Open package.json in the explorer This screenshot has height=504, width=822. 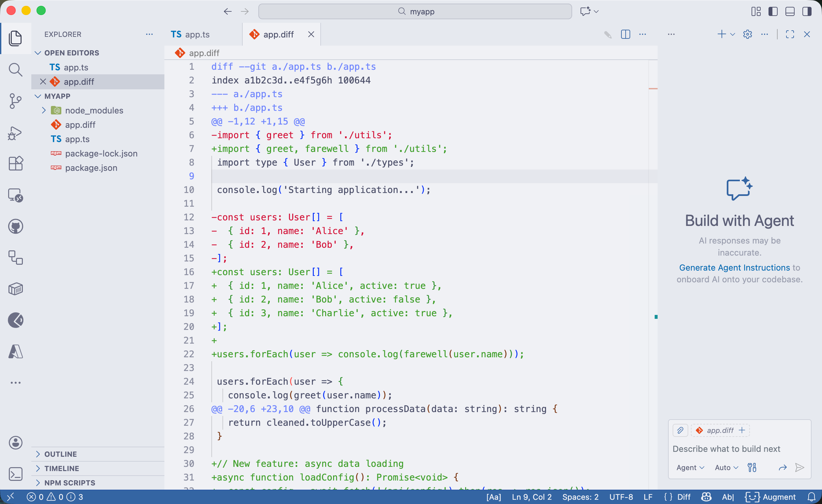(x=91, y=168)
